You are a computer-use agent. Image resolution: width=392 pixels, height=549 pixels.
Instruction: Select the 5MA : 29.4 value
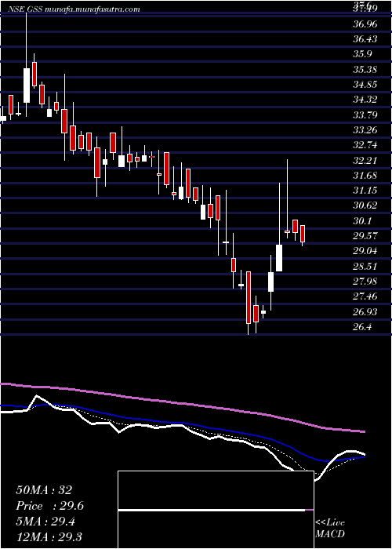47,522
